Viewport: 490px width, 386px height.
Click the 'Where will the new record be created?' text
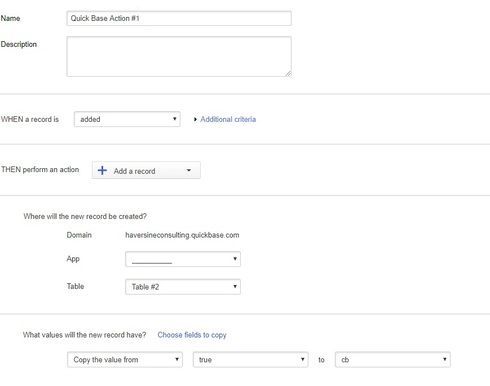click(x=85, y=216)
